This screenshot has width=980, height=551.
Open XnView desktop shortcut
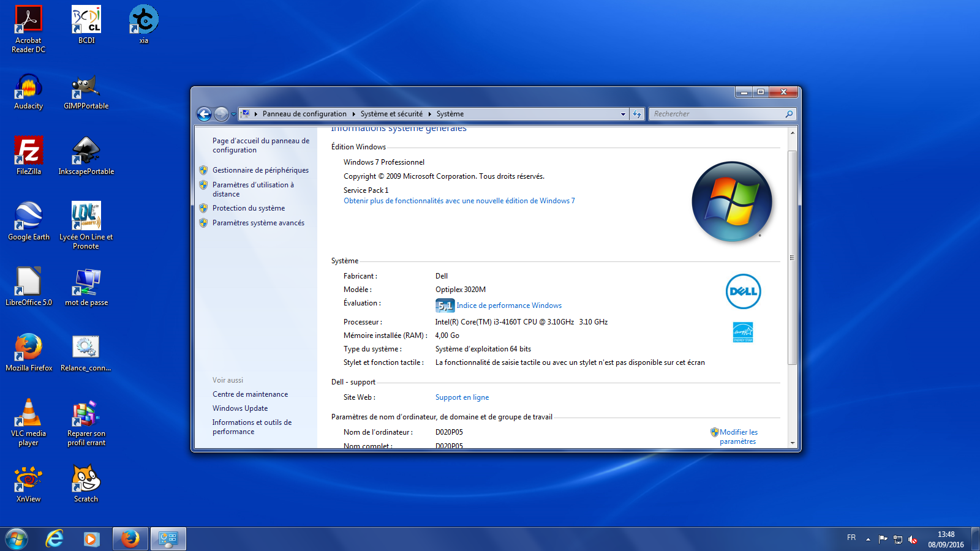coord(28,483)
